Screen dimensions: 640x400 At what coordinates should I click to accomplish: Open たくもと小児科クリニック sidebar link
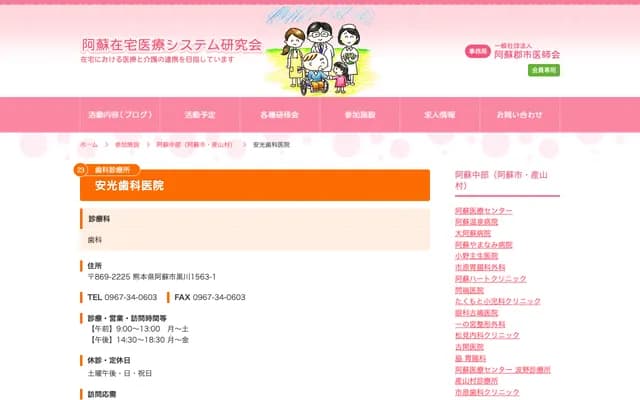(498, 301)
